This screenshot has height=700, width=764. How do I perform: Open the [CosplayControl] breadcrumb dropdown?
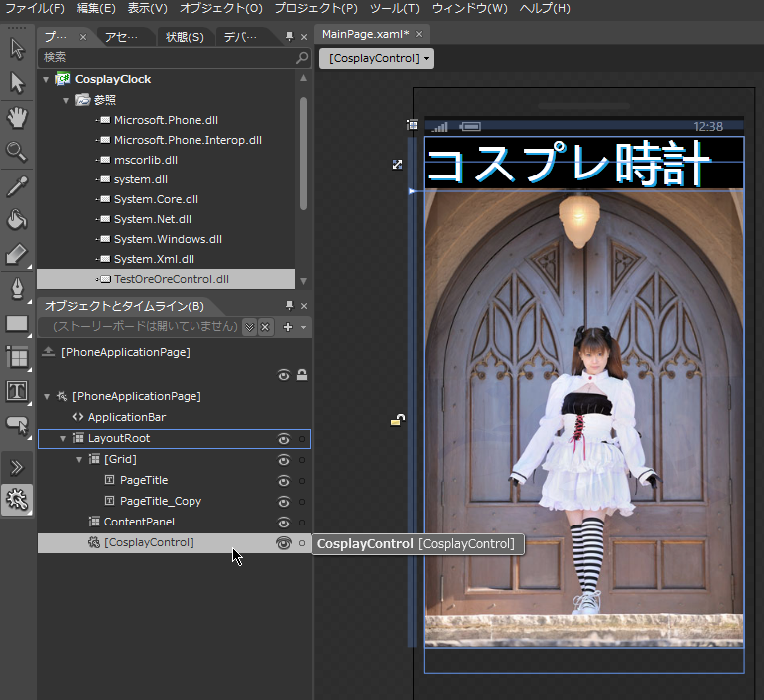tap(376, 59)
